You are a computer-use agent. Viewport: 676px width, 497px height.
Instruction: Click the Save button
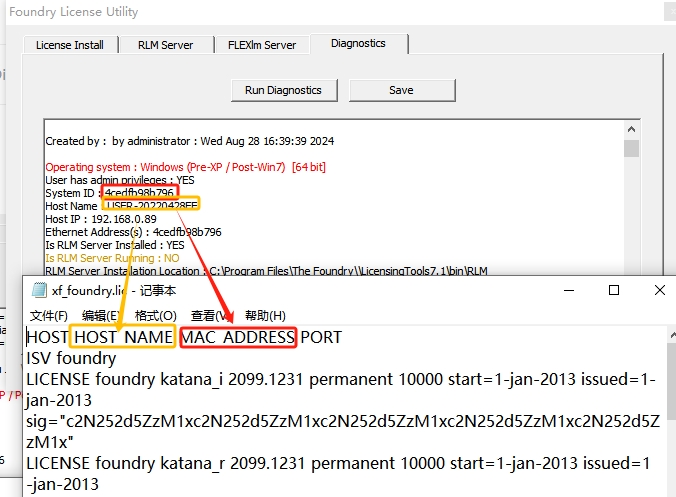(x=401, y=90)
